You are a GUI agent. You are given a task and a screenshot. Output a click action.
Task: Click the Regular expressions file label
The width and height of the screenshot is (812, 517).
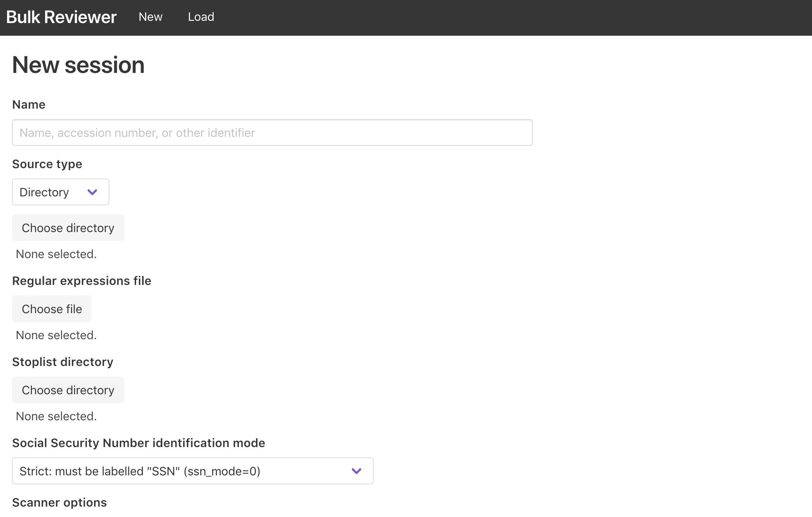coord(82,281)
